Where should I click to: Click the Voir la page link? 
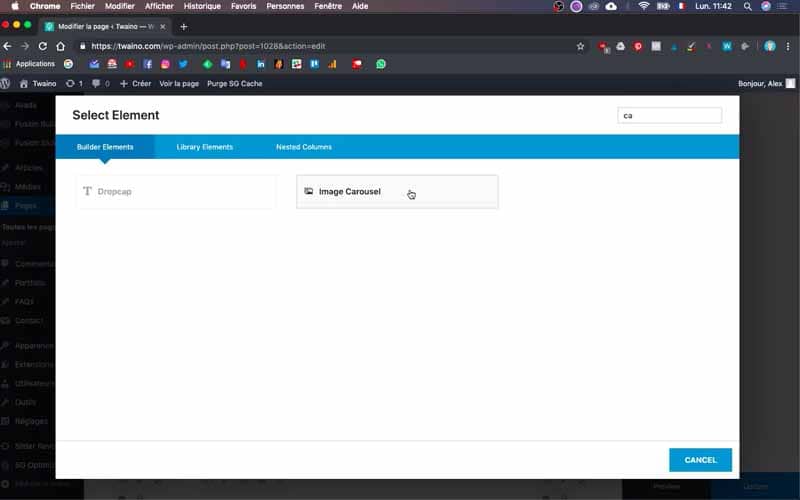coord(179,84)
